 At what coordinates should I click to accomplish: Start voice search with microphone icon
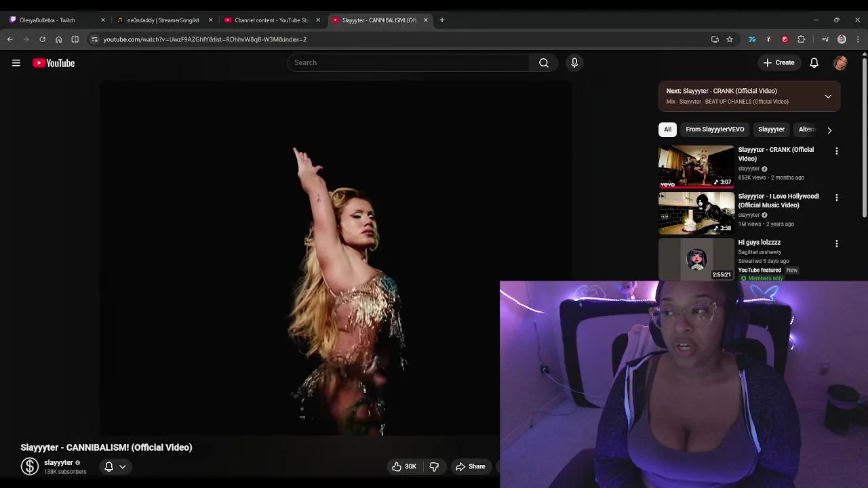[574, 62]
